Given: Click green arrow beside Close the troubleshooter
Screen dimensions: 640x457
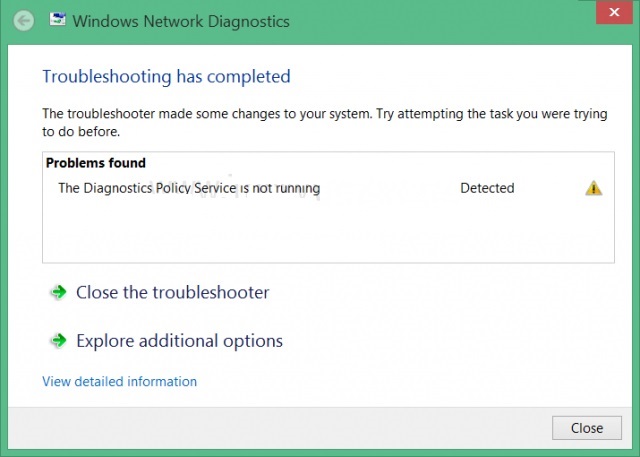Looking at the screenshot, I should [x=59, y=292].
